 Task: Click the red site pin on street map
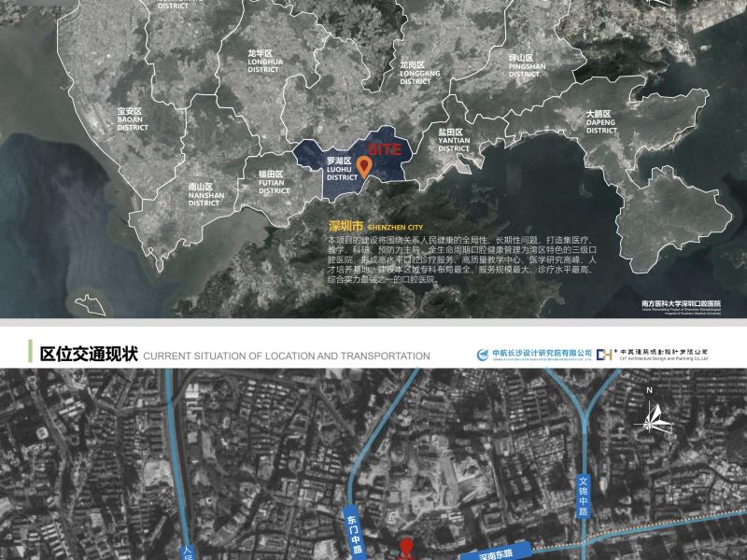pyautogui.click(x=405, y=548)
